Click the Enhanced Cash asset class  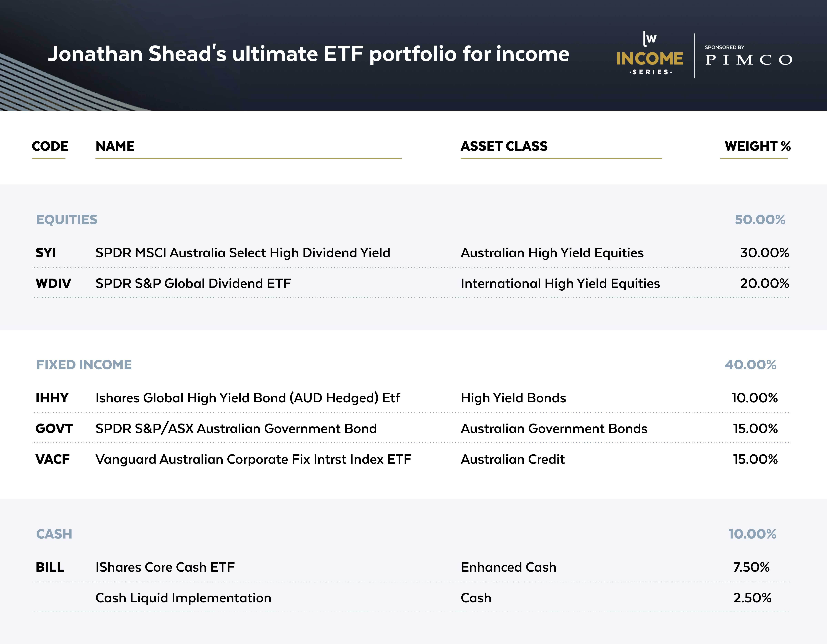(x=509, y=567)
